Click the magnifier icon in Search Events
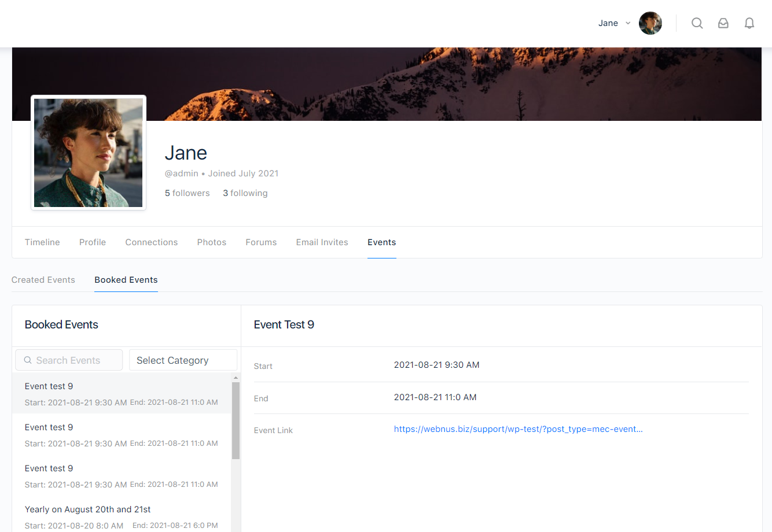This screenshot has height=532, width=772. click(x=28, y=360)
